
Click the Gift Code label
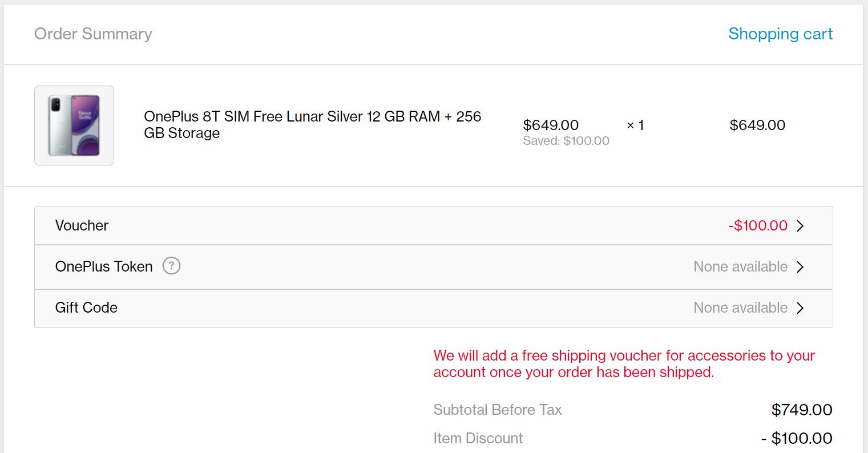86,308
